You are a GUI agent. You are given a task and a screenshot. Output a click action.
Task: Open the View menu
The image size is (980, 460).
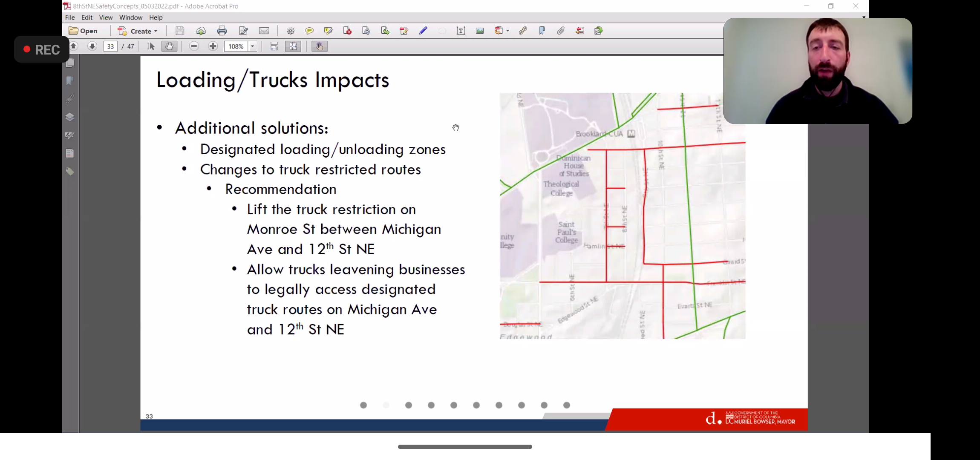click(106, 17)
